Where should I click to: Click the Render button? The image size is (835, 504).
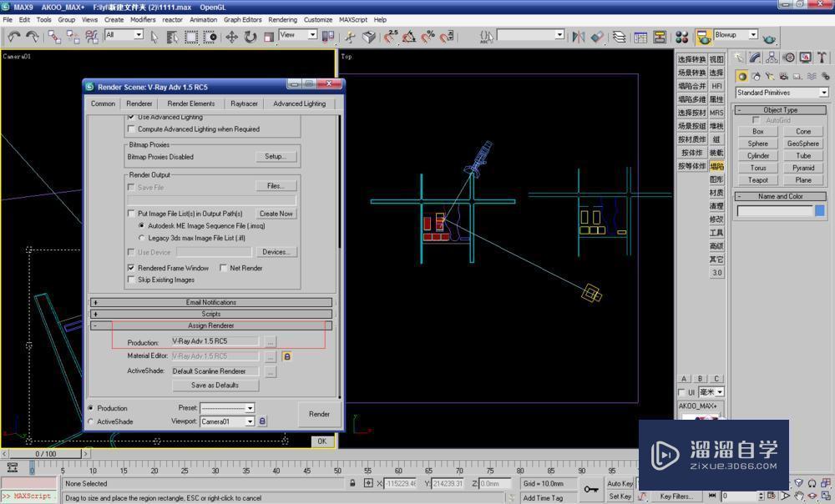coord(319,414)
